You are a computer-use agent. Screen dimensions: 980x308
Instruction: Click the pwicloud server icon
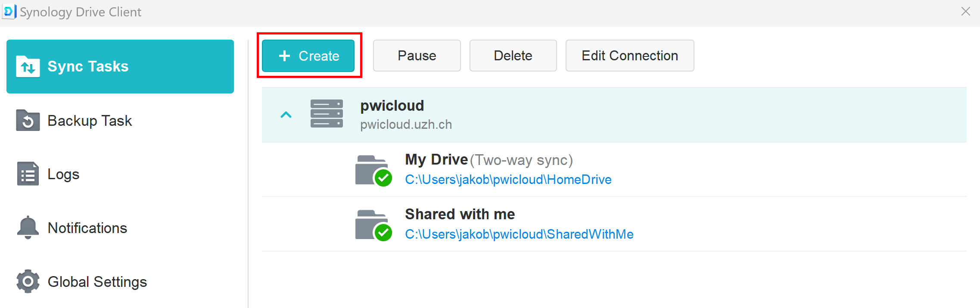pyautogui.click(x=327, y=114)
